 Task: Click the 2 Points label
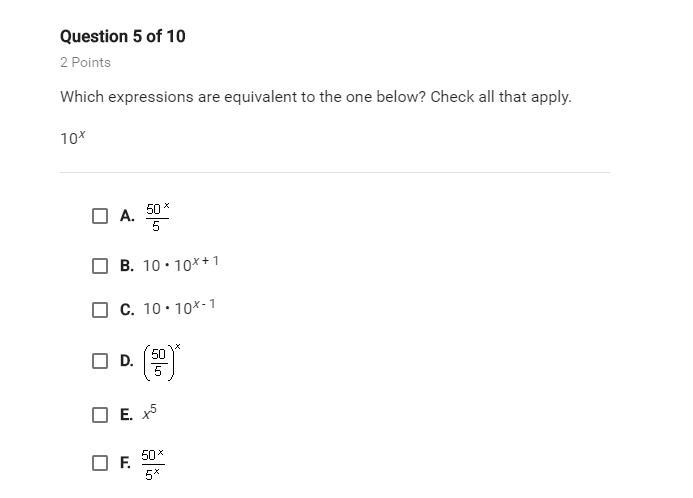85,62
